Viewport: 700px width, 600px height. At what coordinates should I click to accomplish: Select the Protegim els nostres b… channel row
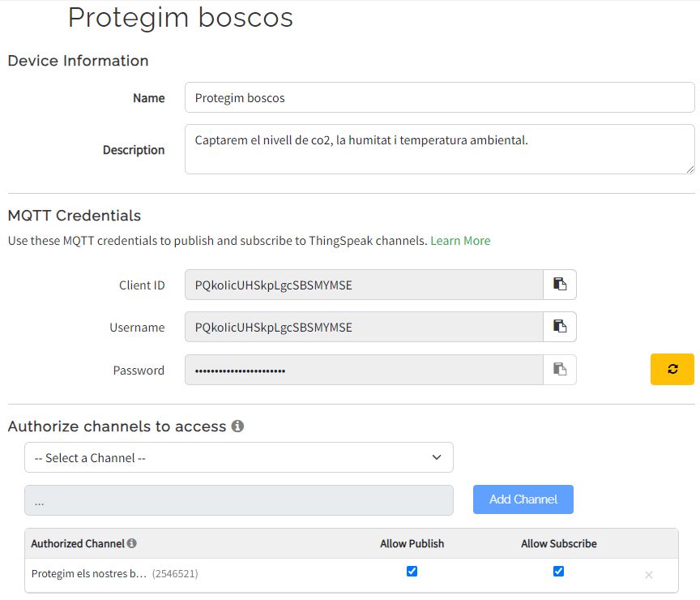coord(89,574)
